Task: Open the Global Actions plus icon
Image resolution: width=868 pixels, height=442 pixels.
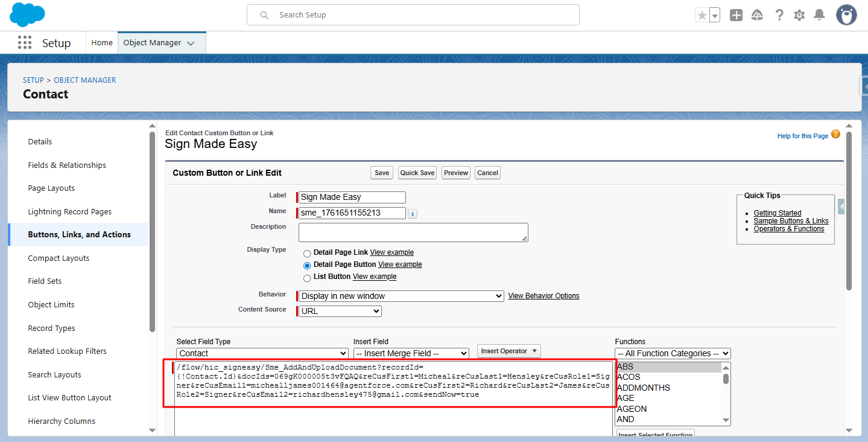Action: click(736, 15)
